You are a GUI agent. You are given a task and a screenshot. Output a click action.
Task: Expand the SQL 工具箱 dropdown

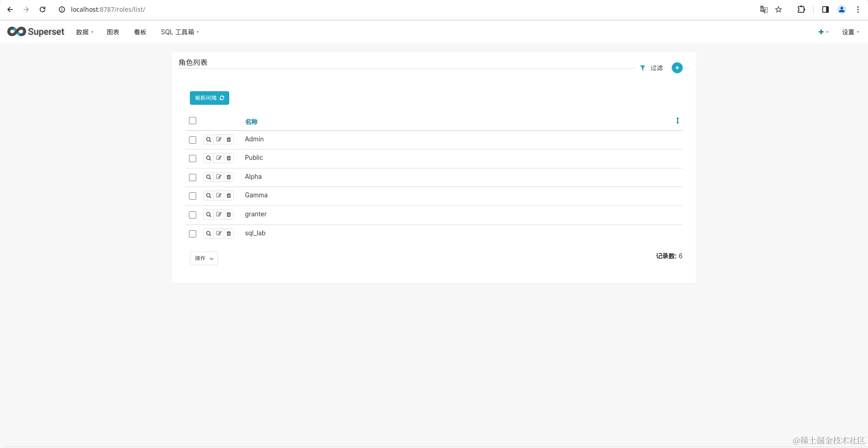point(180,32)
